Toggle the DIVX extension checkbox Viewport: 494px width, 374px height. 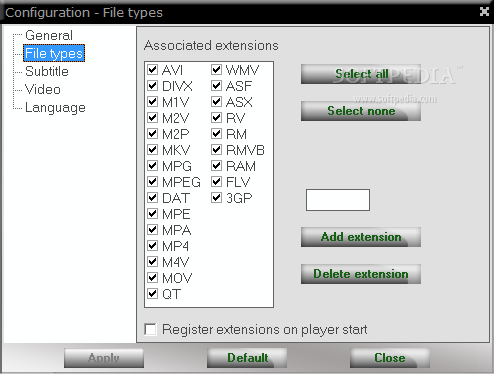click(x=153, y=86)
